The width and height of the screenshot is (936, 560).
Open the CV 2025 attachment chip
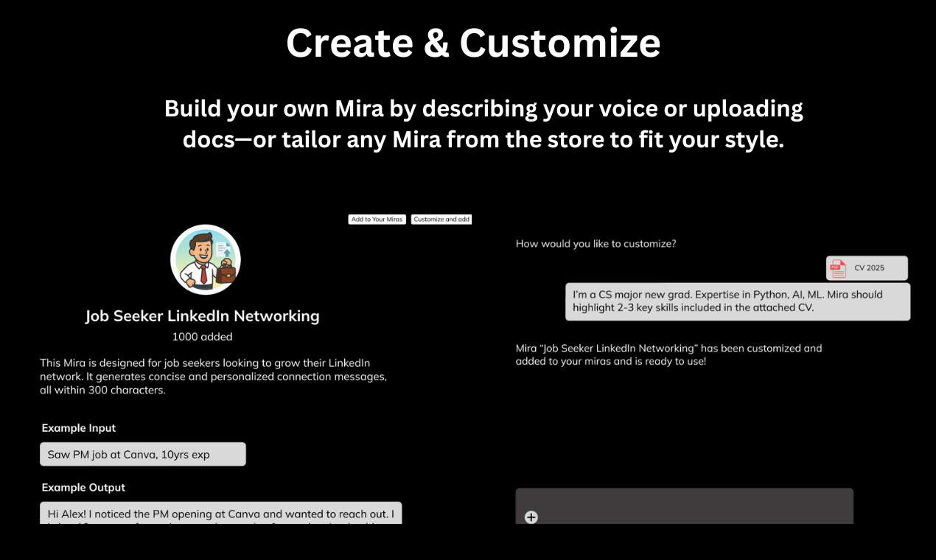tap(867, 267)
